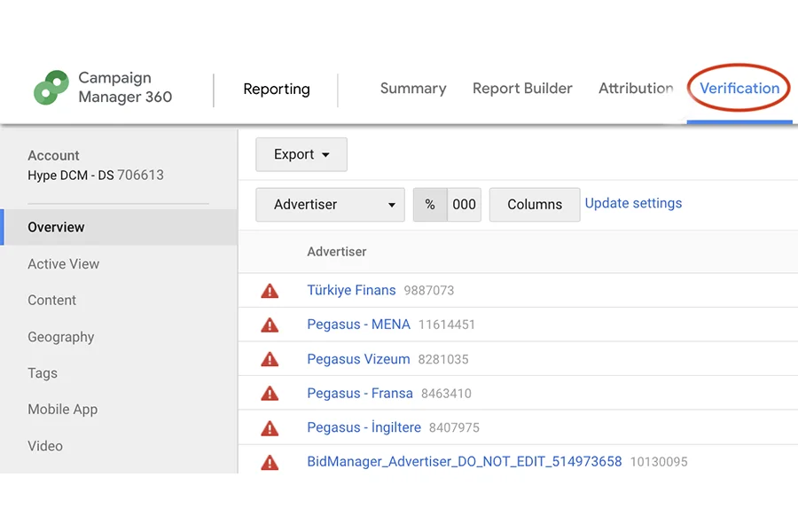The width and height of the screenshot is (798, 532).
Task: Click advertiser ID 11614451
Action: [446, 325]
